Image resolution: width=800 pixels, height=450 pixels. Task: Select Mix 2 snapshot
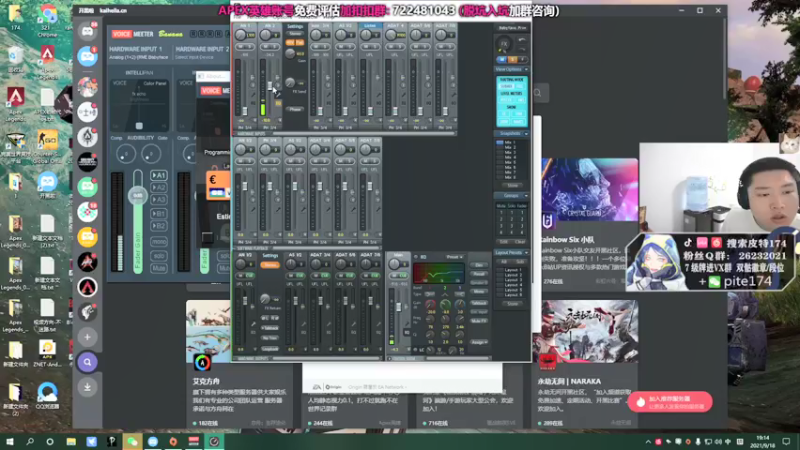click(509, 147)
